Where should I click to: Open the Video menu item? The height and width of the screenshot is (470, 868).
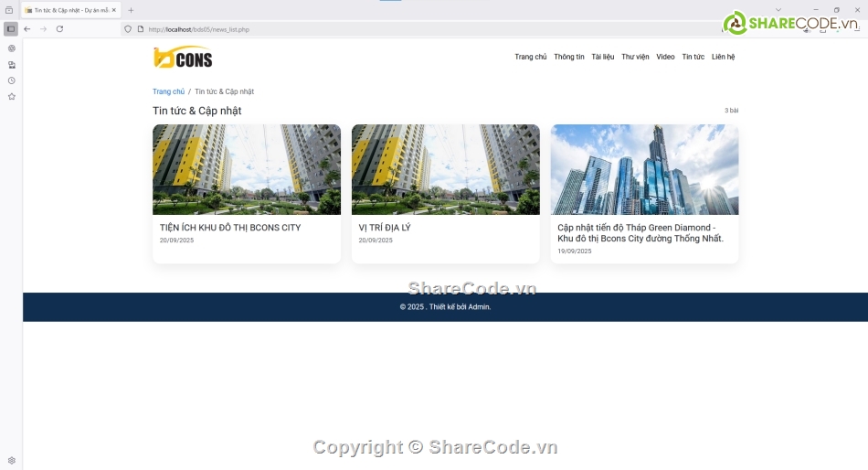(665, 57)
